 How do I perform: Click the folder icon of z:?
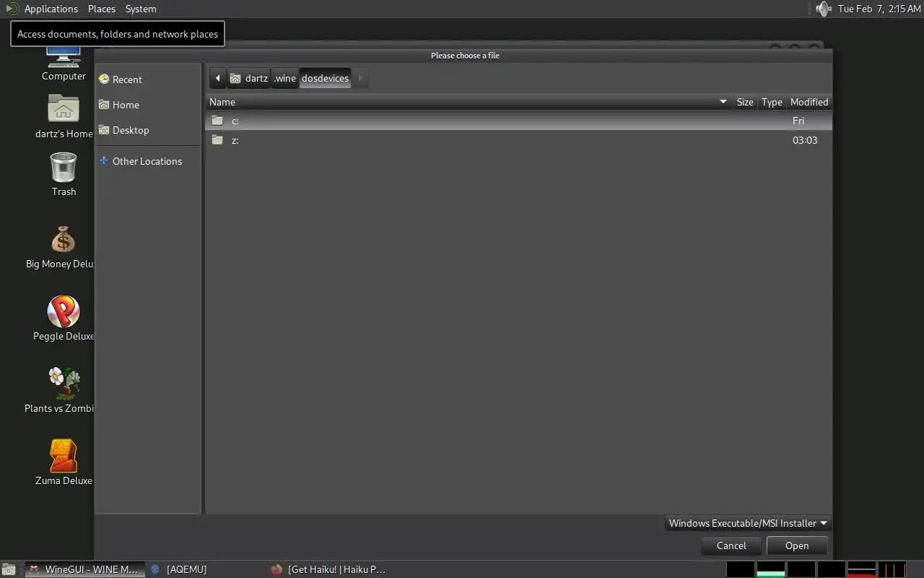(217, 140)
